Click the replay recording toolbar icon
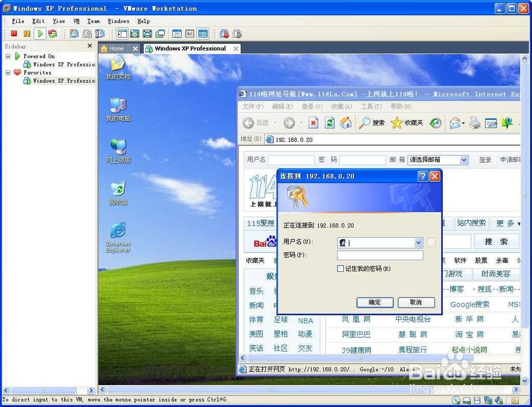Viewport: 532px width, 407px height. tap(237, 34)
